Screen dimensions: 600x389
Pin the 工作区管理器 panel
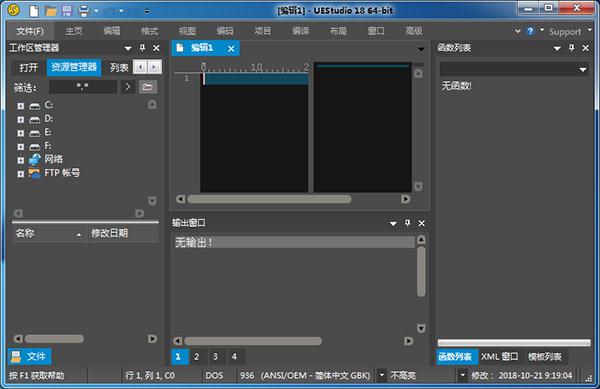coord(142,48)
